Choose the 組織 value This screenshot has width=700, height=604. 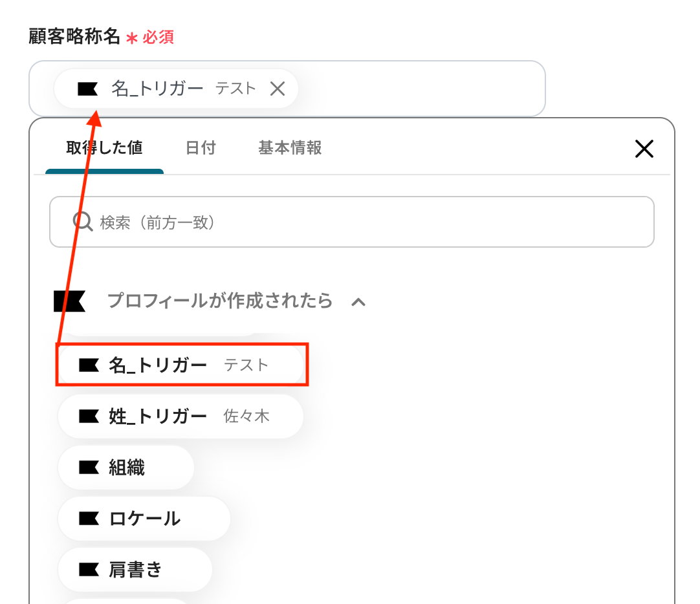coord(126,468)
